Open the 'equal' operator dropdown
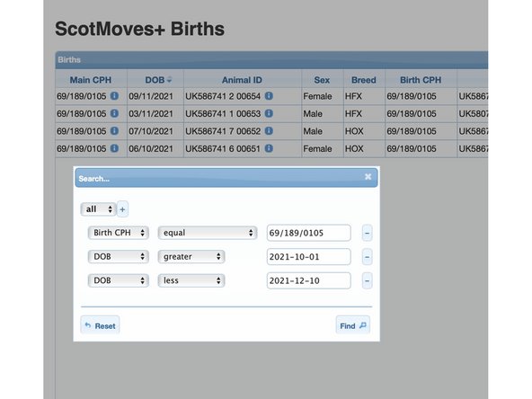The height and width of the screenshot is (399, 532). coord(208,233)
